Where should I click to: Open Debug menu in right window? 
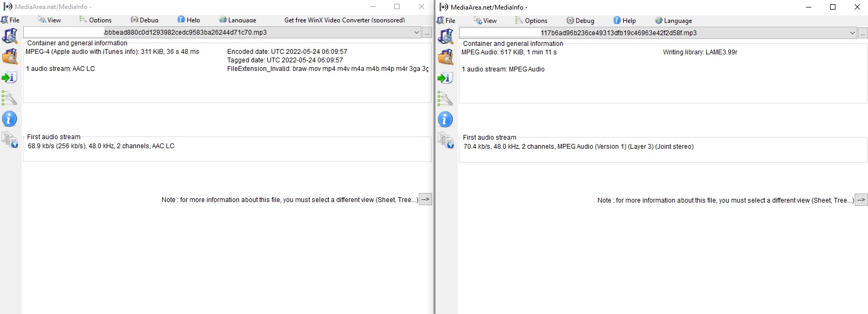pyautogui.click(x=580, y=20)
